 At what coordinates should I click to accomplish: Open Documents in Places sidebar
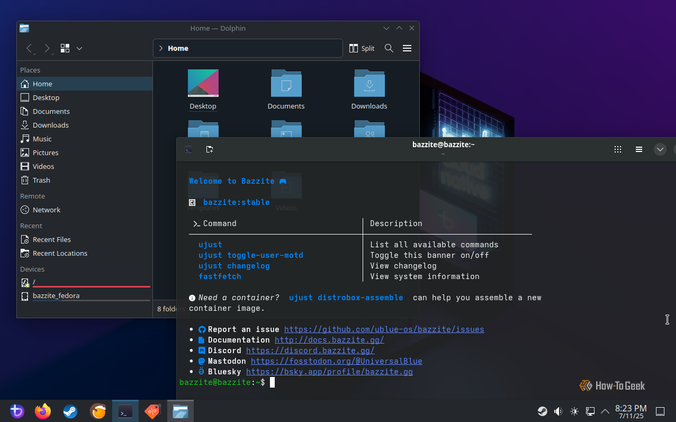84,111
